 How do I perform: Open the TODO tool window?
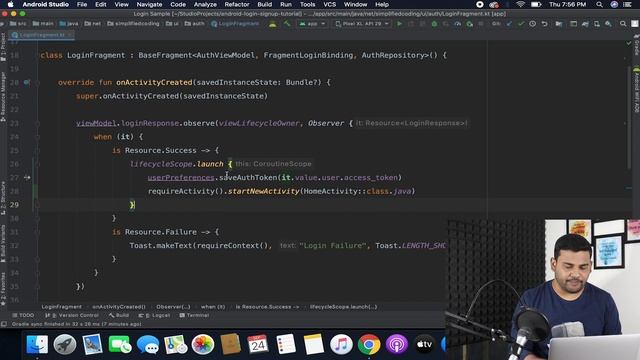click(x=24, y=316)
